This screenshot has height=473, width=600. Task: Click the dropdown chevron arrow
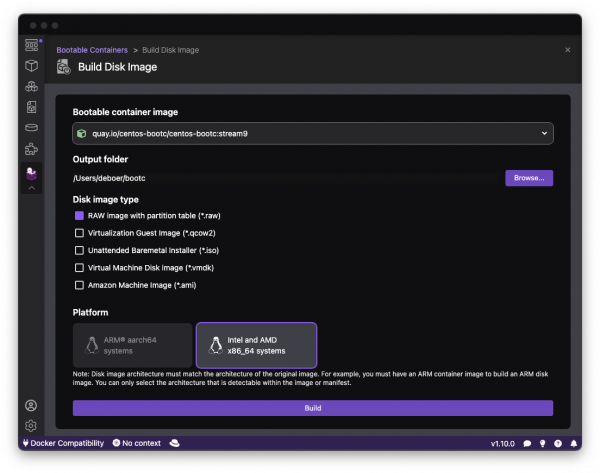coord(544,133)
